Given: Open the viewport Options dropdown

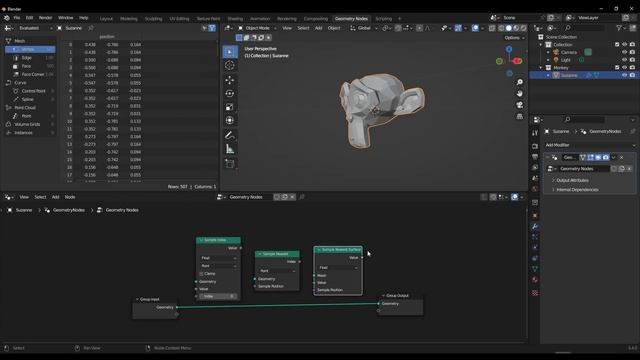Looking at the screenshot, I should (x=514, y=38).
